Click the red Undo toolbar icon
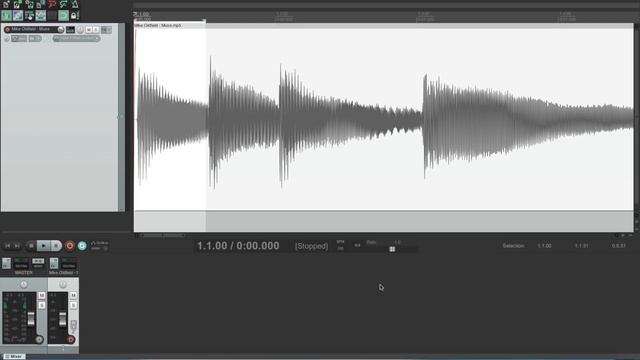This screenshot has width=640, height=360. [52, 5]
